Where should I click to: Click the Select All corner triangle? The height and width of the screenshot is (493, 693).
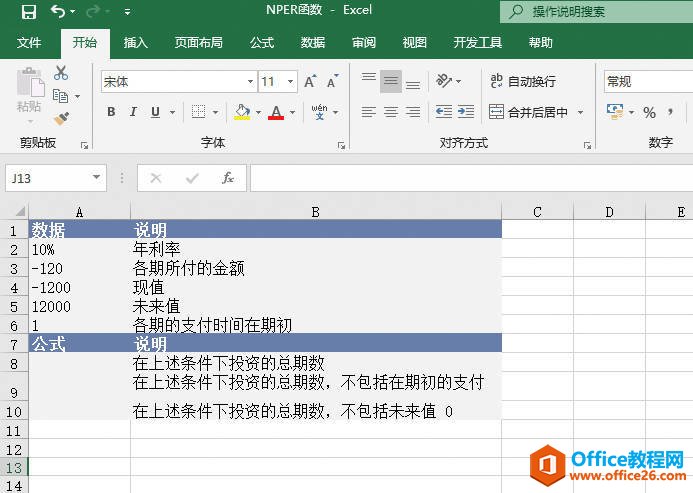pos(19,211)
